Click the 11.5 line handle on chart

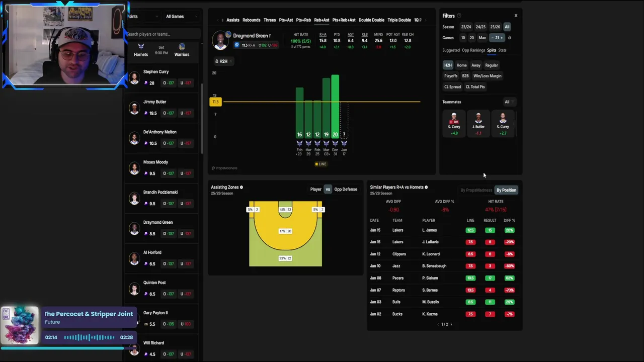pos(215,102)
